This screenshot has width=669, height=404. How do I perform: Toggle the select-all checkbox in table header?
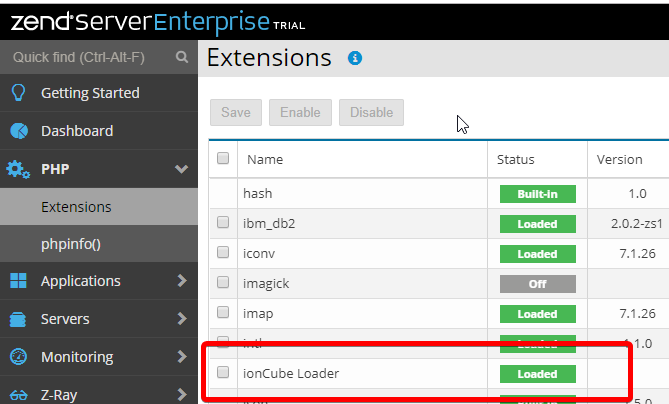click(x=223, y=158)
